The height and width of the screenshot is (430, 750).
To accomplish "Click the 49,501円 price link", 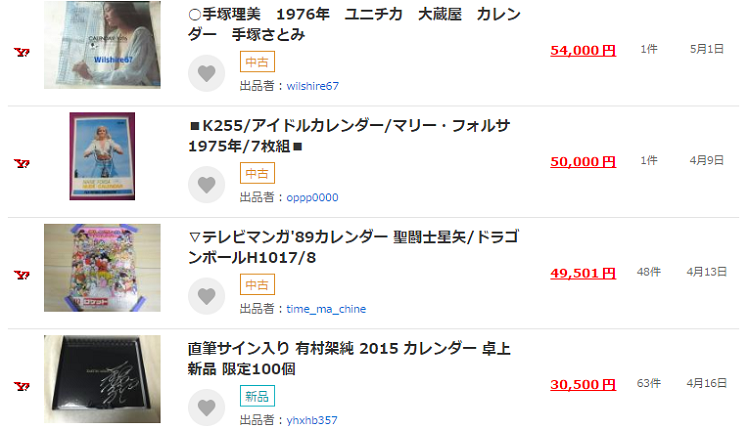I will point(583,273).
